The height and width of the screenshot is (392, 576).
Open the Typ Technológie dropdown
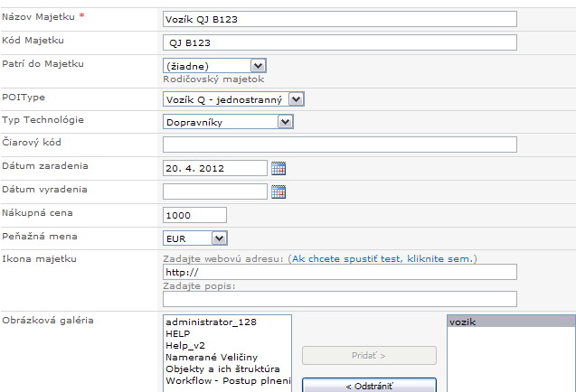click(228, 122)
